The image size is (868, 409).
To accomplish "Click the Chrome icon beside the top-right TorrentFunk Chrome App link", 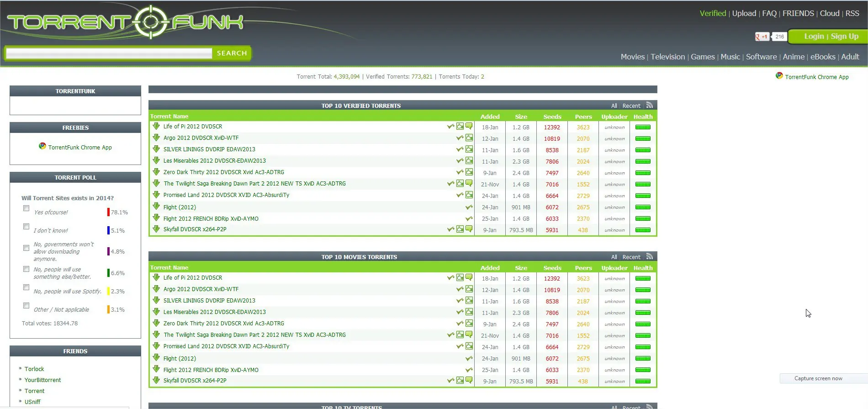I will point(779,75).
